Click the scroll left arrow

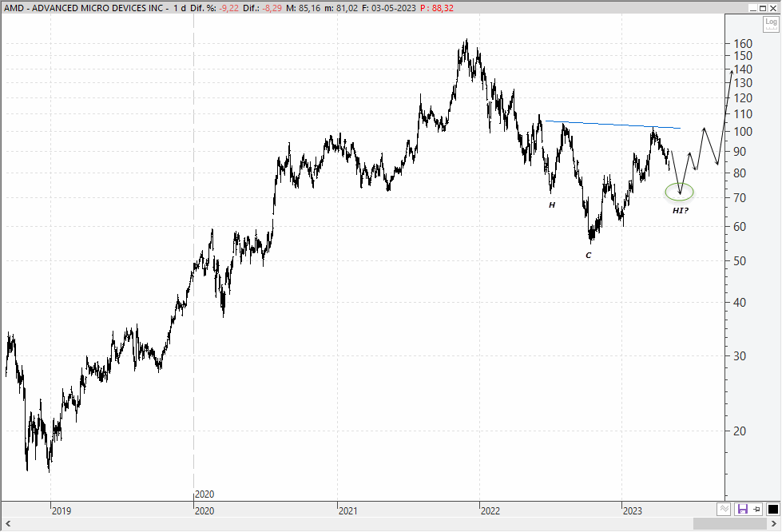(x=7, y=523)
